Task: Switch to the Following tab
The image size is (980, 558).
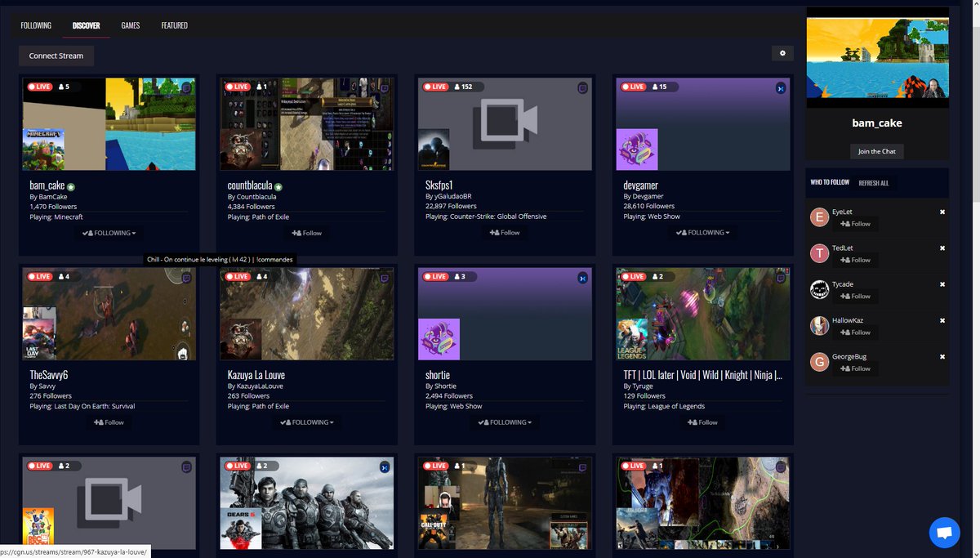Action: (36, 25)
